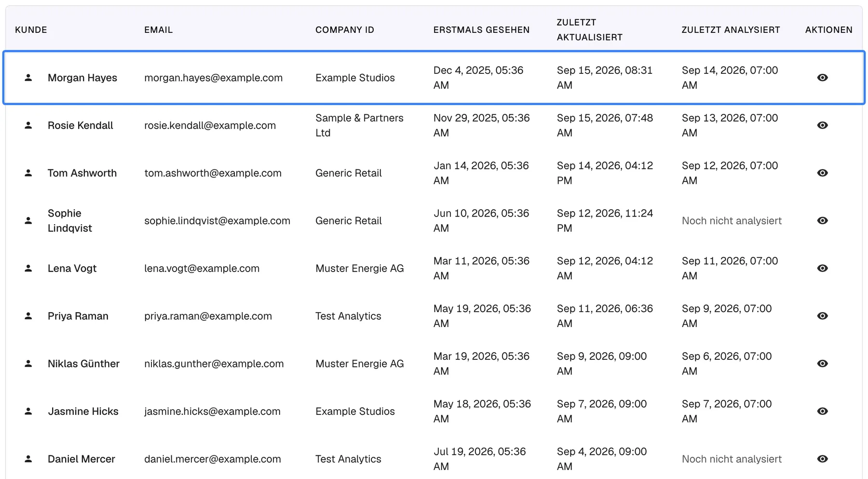Click the date Dec 4, 2025, 05:36 AM
Screen dimensions: 868x479
(x=478, y=78)
